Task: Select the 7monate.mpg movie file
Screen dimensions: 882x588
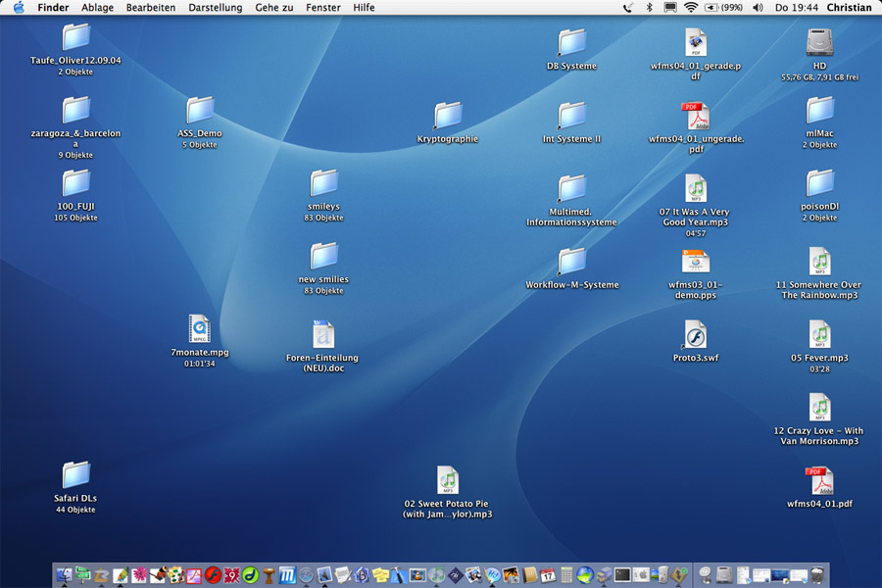Action: click(200, 328)
